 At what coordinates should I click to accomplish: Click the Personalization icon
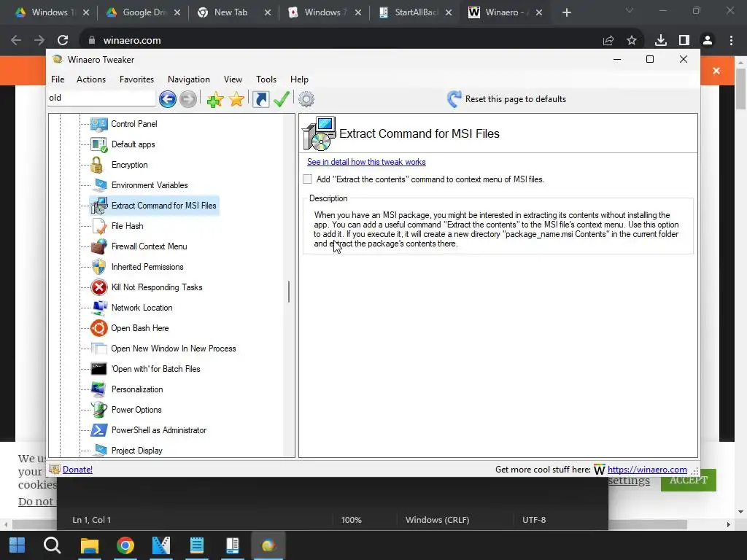tap(99, 389)
